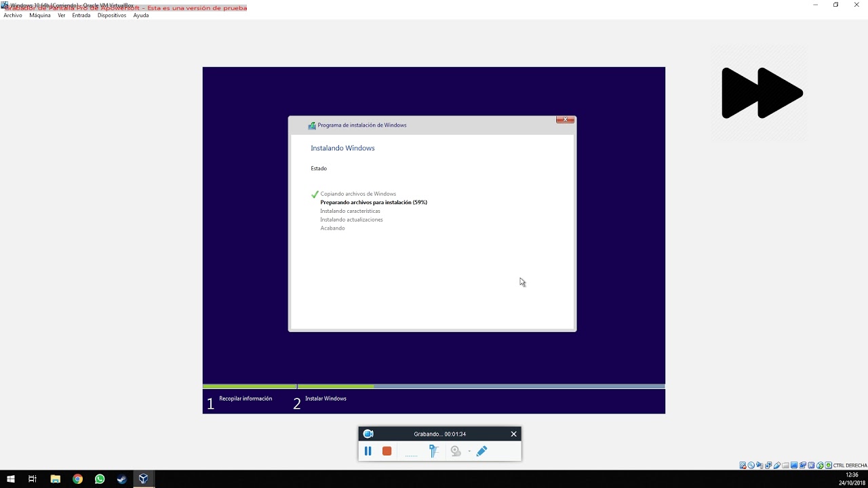Screen dimensions: 868x488
Task: Open Task View from the taskbar
Action: click(x=33, y=479)
